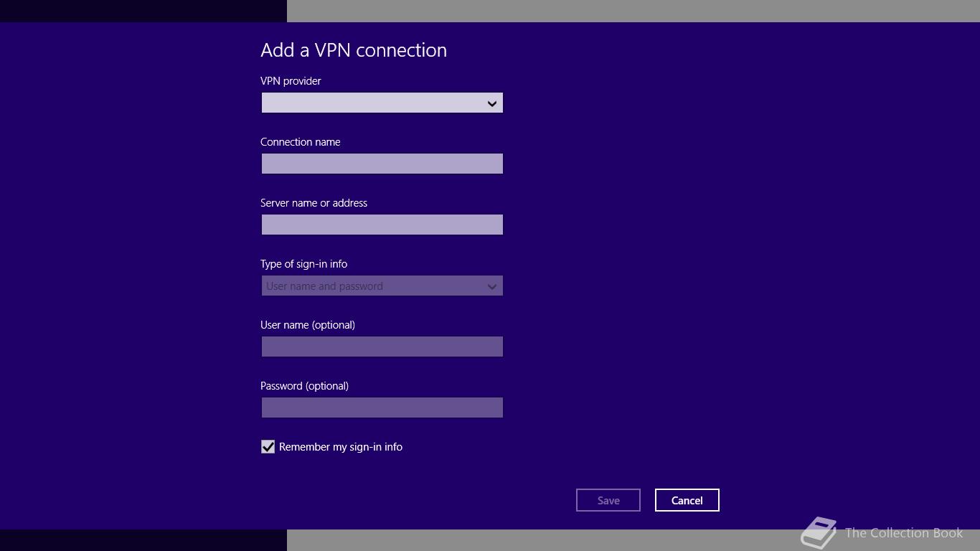Image resolution: width=980 pixels, height=551 pixels.
Task: Select the User name (optional) field
Action: click(x=382, y=347)
